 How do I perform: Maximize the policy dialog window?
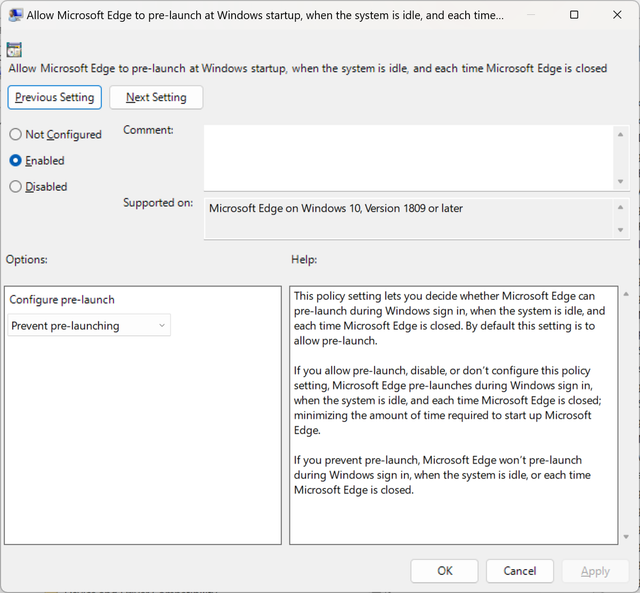pos(574,15)
